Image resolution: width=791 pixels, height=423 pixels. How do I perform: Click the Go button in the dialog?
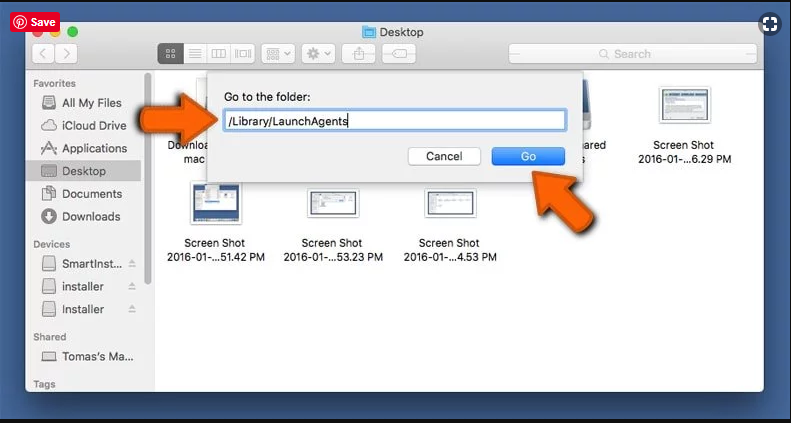click(528, 156)
